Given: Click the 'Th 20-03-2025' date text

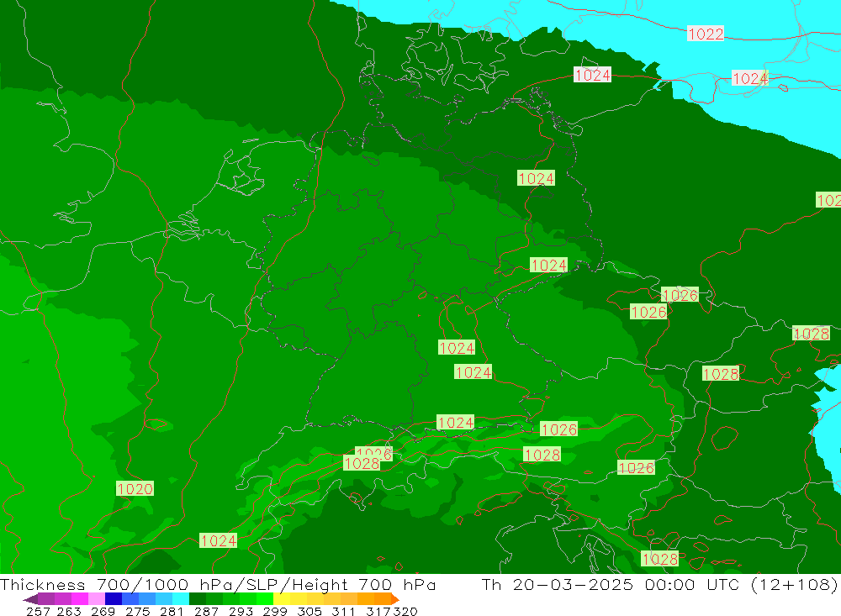Looking at the screenshot, I should click(x=558, y=584).
